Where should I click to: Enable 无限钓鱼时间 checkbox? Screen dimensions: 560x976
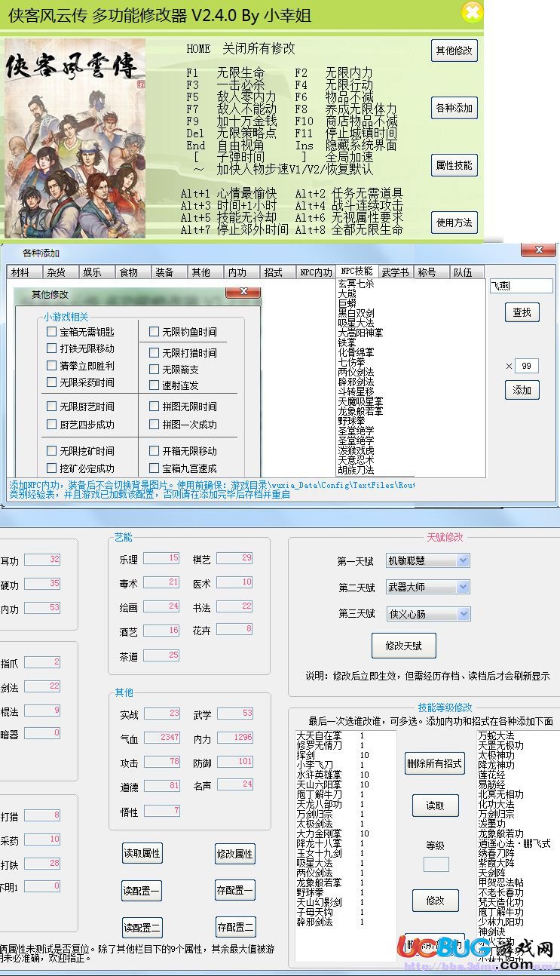[183, 331]
